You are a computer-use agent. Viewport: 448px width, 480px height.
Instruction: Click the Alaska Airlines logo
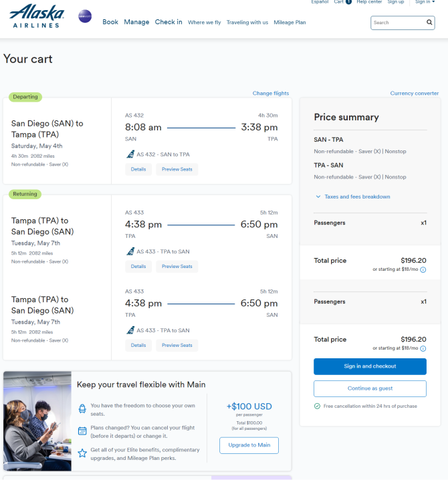point(37,16)
